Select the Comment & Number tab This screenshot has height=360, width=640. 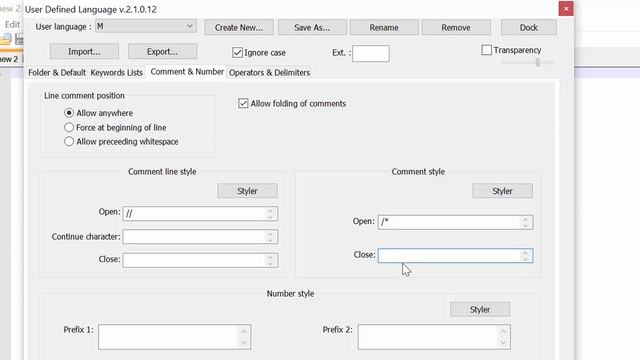click(x=187, y=72)
